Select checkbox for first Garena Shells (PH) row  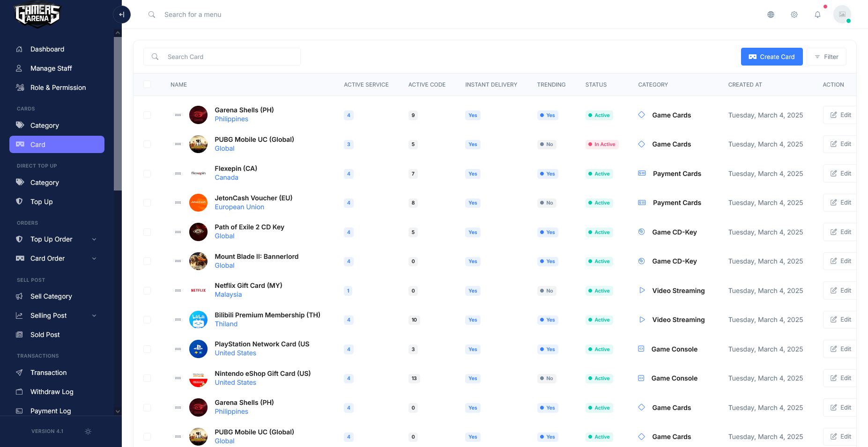coord(147,115)
